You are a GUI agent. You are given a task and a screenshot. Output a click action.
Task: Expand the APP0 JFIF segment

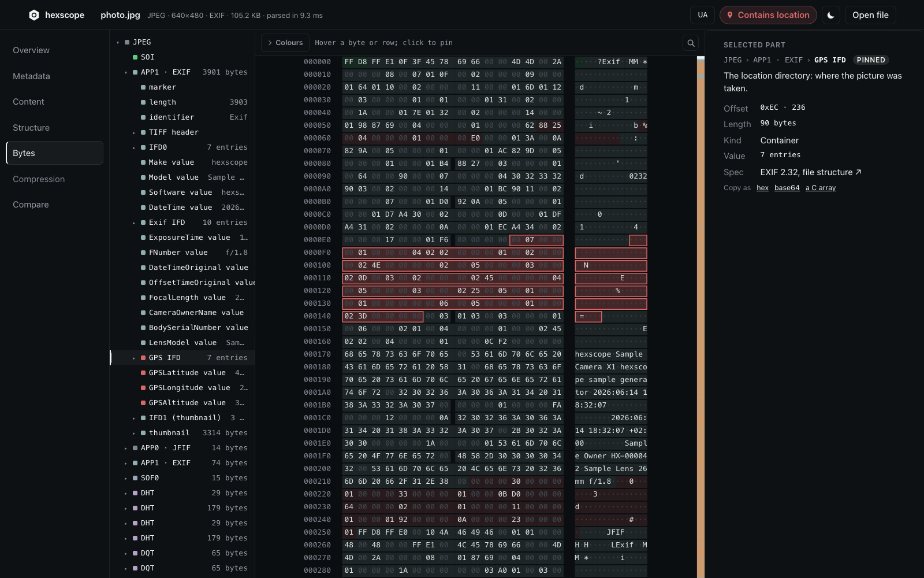click(126, 448)
